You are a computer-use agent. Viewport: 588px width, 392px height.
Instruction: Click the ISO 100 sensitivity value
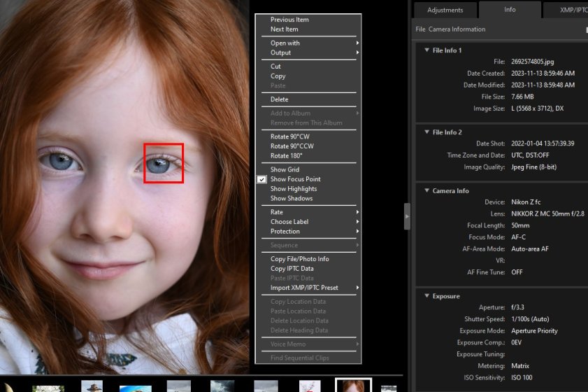(522, 378)
